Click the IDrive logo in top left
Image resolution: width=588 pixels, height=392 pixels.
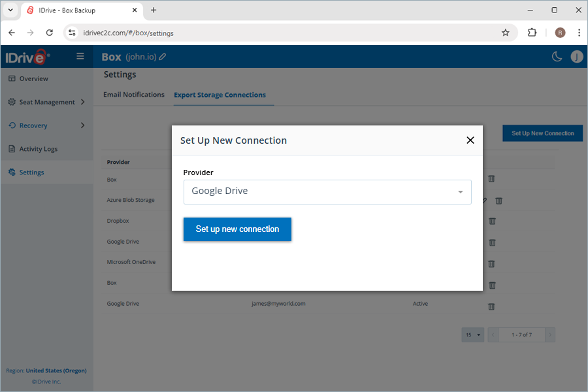point(26,57)
